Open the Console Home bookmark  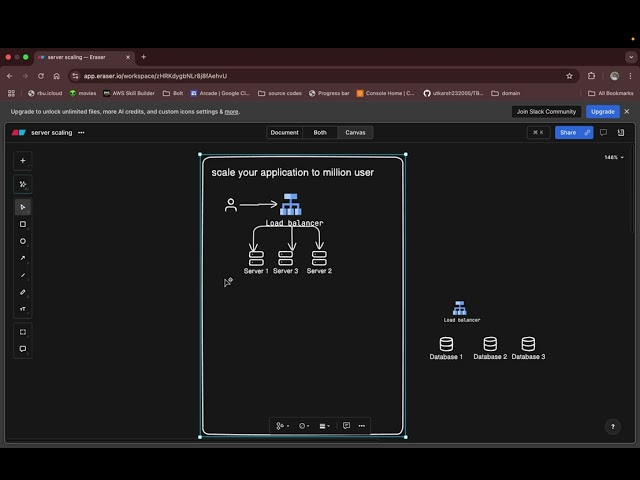[385, 93]
